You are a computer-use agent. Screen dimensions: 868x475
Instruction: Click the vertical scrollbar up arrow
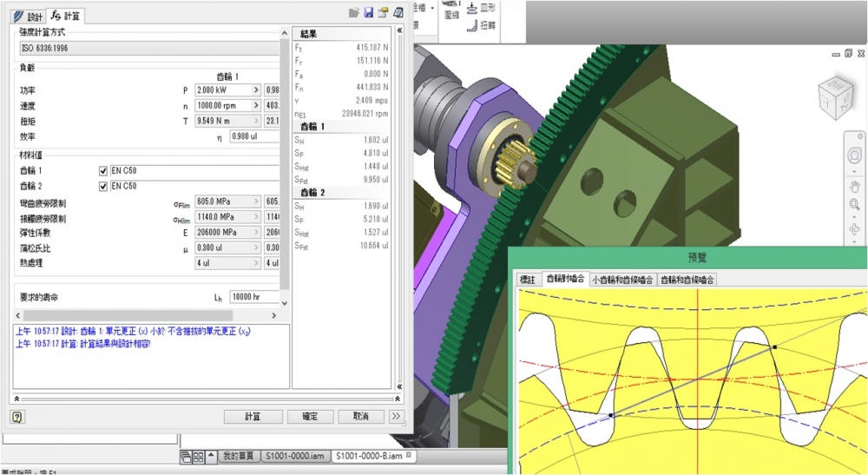tap(285, 33)
